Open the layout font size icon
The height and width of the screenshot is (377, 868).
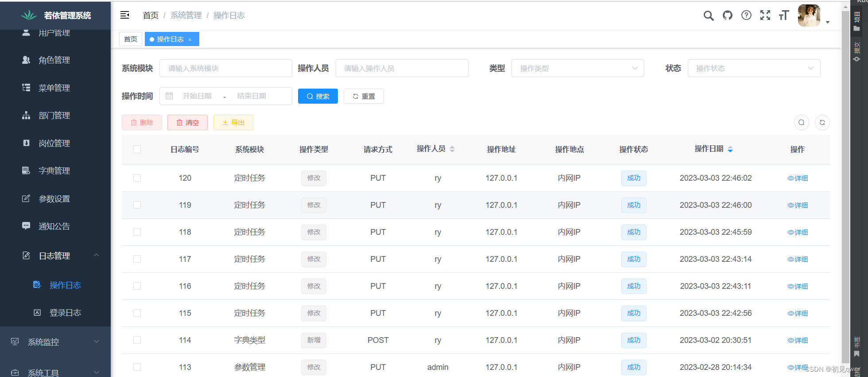click(784, 16)
